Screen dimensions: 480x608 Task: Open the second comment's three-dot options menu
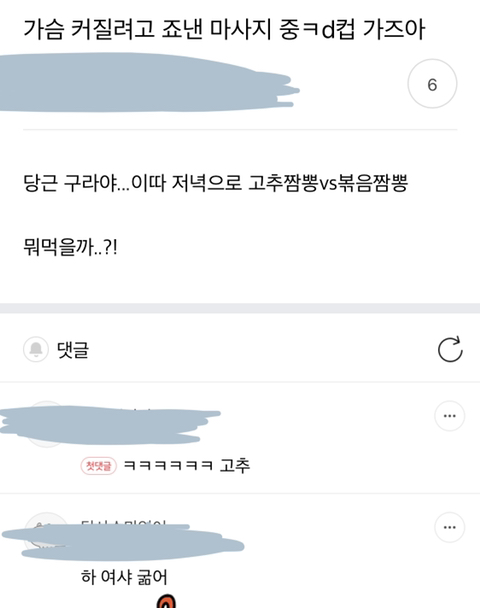449,527
